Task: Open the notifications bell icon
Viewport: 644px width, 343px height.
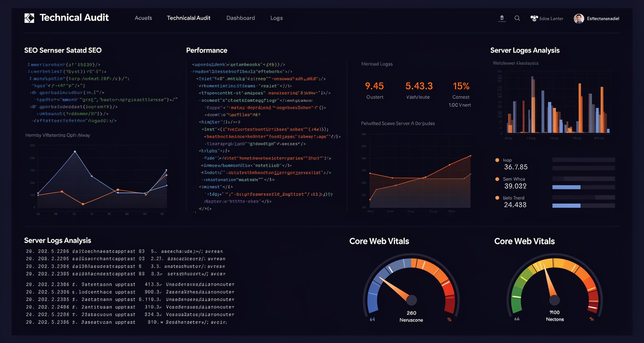Action: 502,18
